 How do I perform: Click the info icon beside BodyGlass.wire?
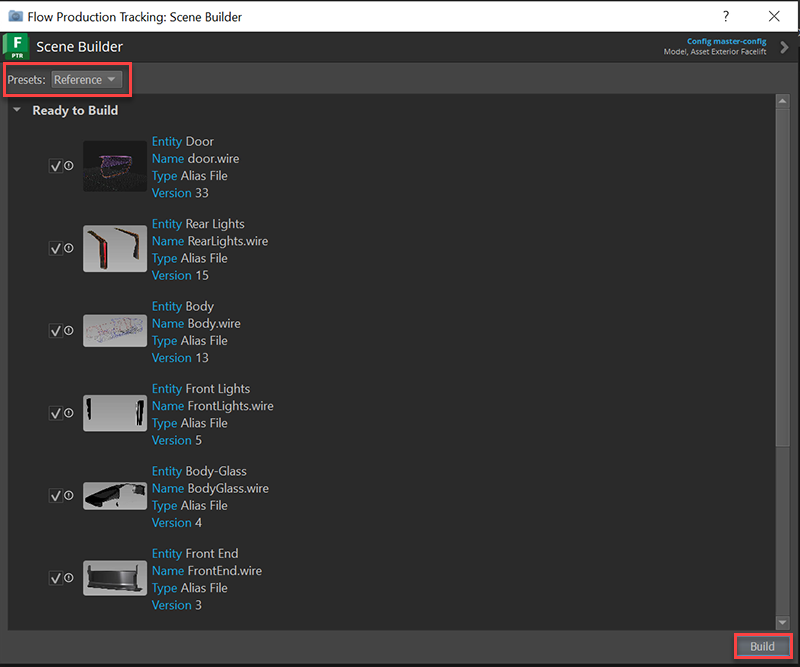tap(69, 495)
